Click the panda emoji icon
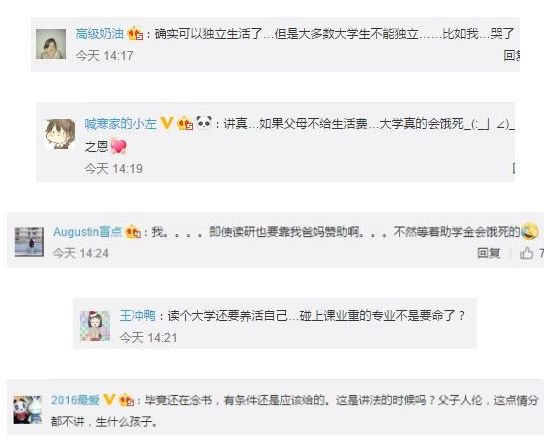 pos(204,122)
